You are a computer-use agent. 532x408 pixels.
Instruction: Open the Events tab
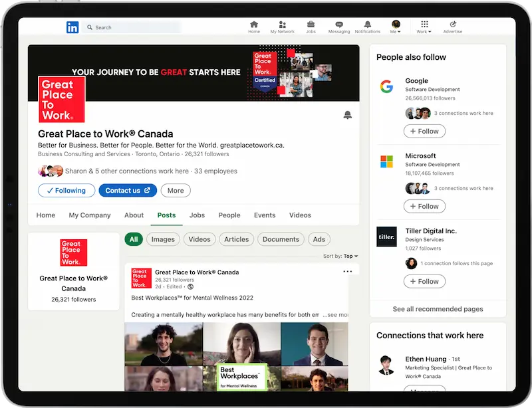[x=265, y=215]
